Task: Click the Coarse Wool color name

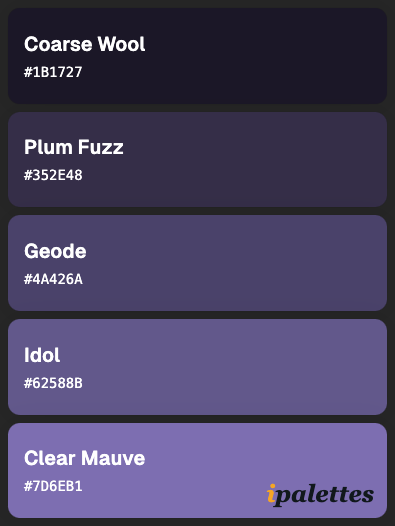Action: (85, 44)
